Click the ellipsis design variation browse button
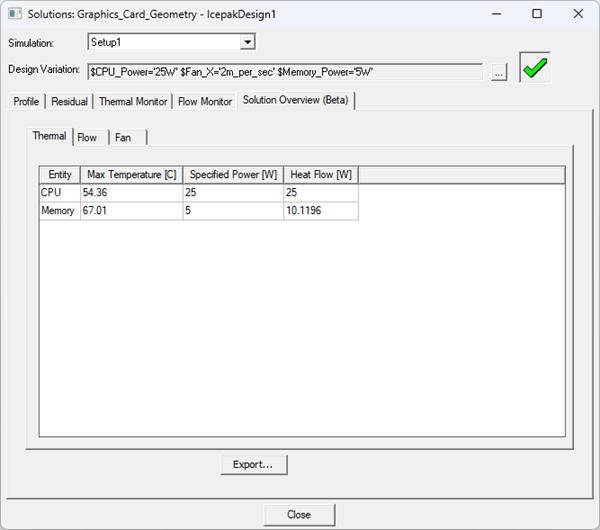The image size is (600, 530). [499, 72]
